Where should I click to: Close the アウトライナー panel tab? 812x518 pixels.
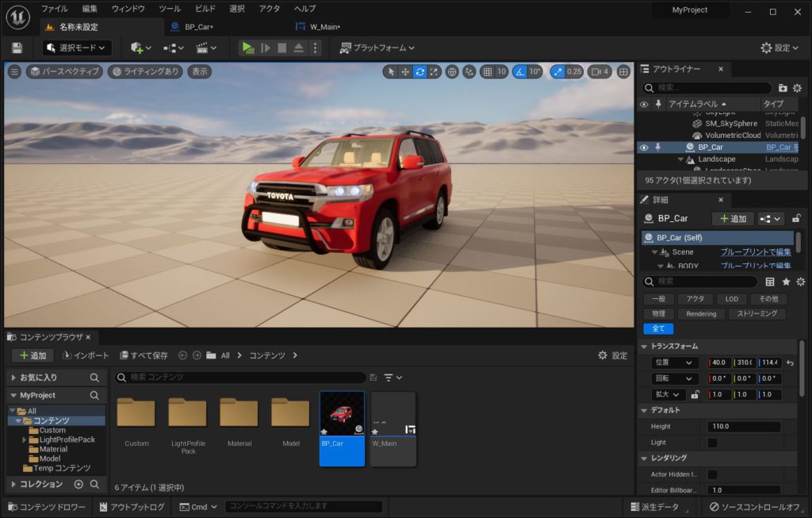tap(721, 69)
